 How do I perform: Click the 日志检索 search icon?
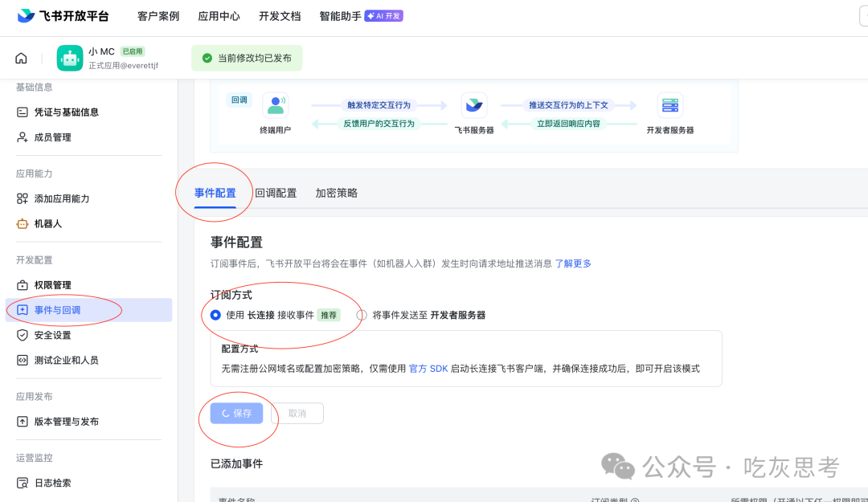(23, 484)
